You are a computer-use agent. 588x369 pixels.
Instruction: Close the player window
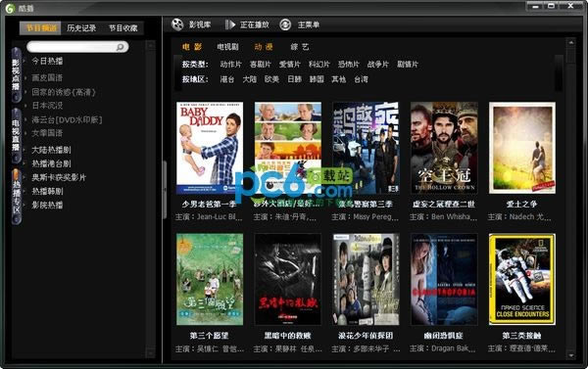point(570,6)
